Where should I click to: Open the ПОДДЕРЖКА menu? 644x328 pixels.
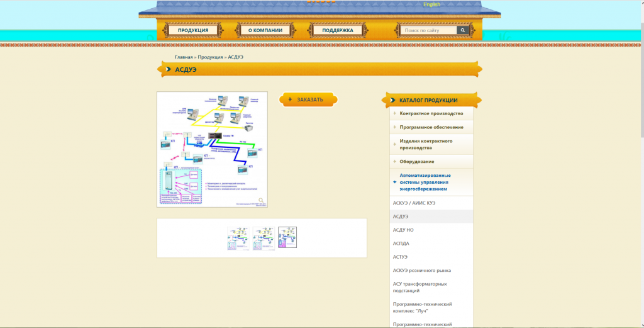pyautogui.click(x=338, y=30)
